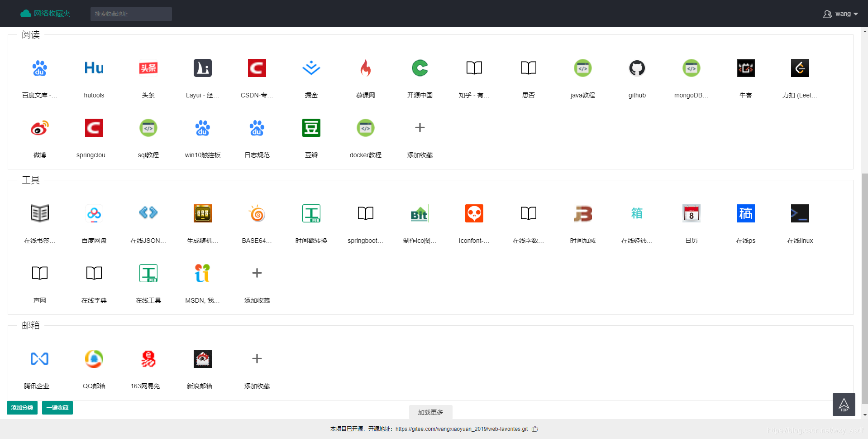This screenshot has width=868, height=439.
Task: Click the thumbs-up icon in footer
Action: pos(535,429)
